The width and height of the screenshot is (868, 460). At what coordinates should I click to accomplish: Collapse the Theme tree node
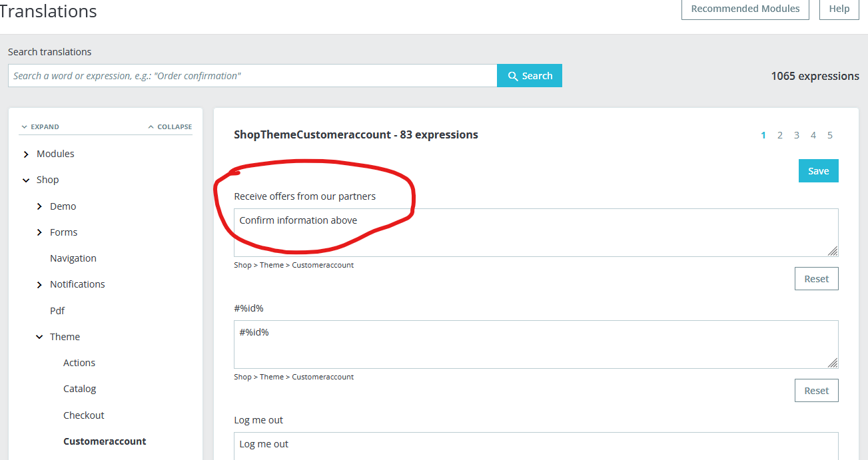[x=39, y=338]
